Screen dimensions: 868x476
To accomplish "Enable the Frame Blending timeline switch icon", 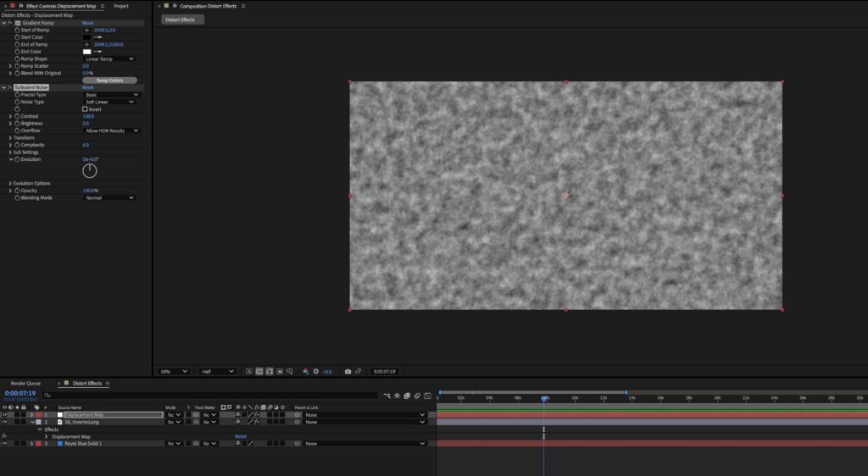I will point(407,396).
